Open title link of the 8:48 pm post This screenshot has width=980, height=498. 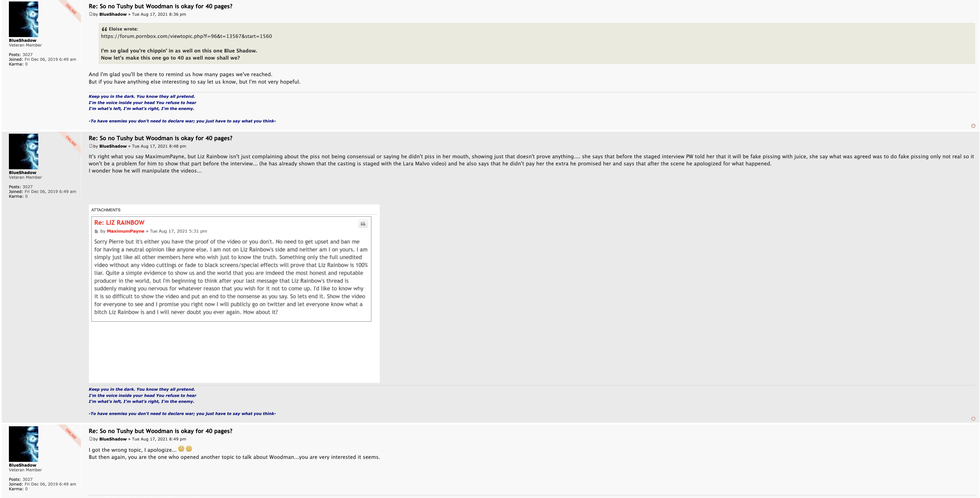160,138
